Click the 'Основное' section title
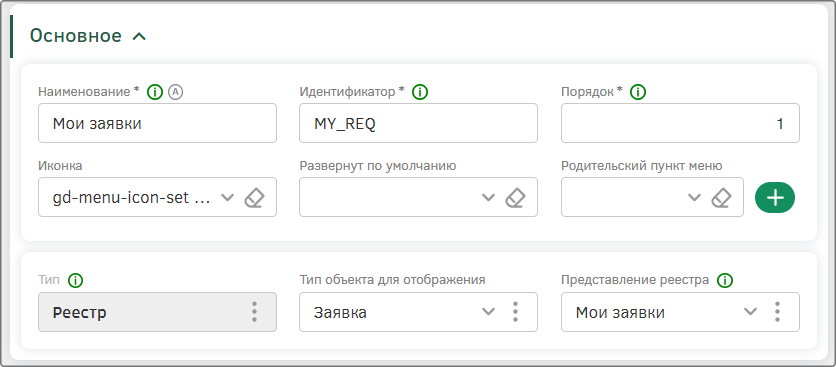 pos(76,36)
